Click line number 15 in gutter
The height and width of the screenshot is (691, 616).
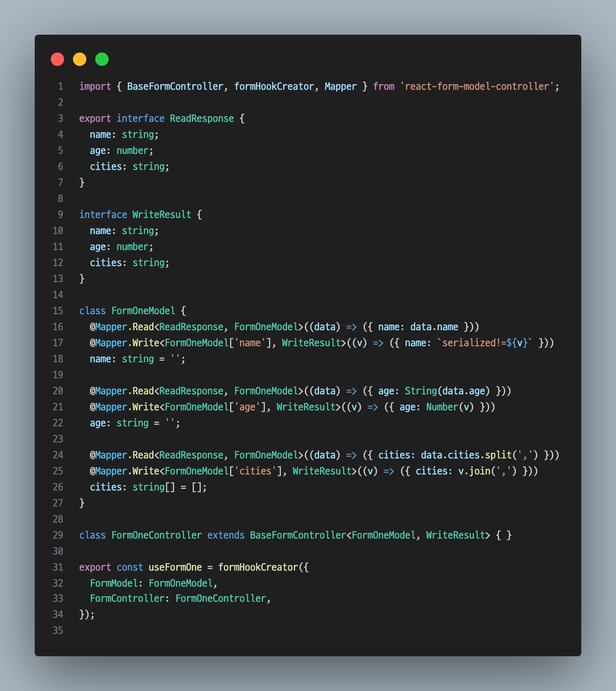[58, 311]
